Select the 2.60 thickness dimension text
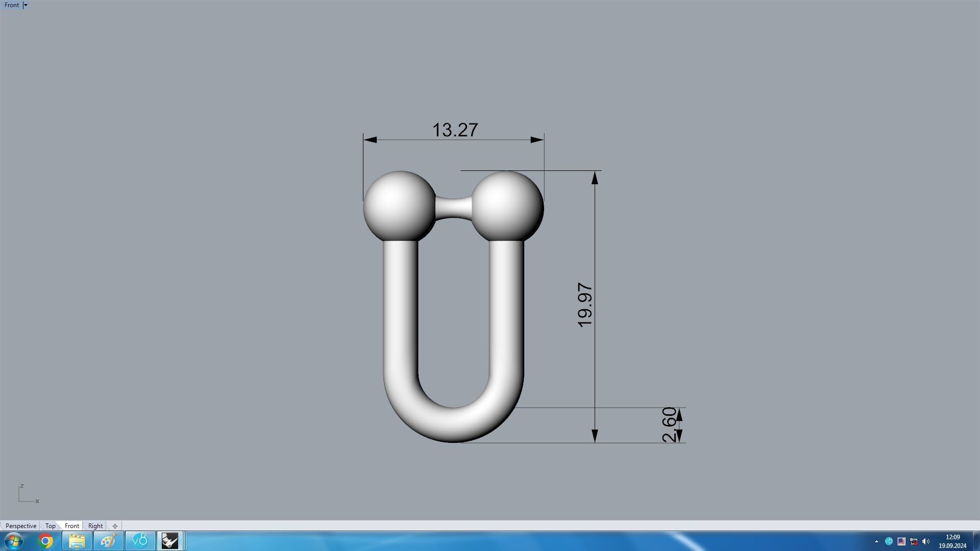The image size is (980, 551). 669,424
